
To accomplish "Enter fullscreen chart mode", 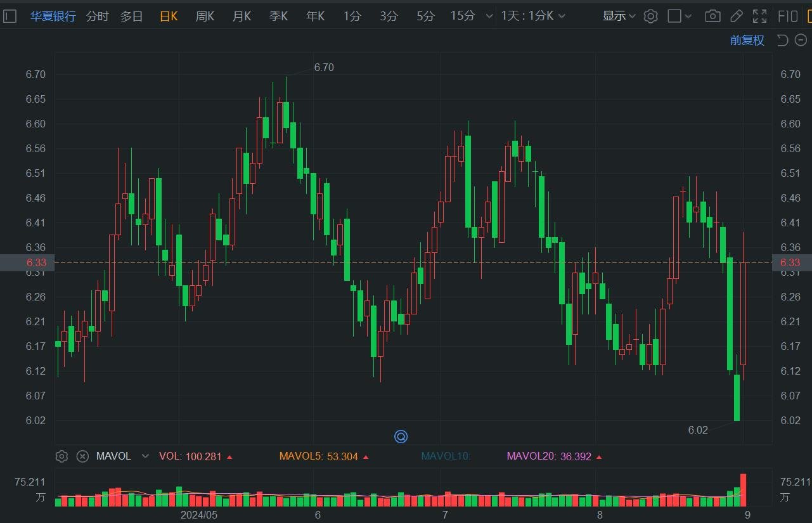I will 759,16.
